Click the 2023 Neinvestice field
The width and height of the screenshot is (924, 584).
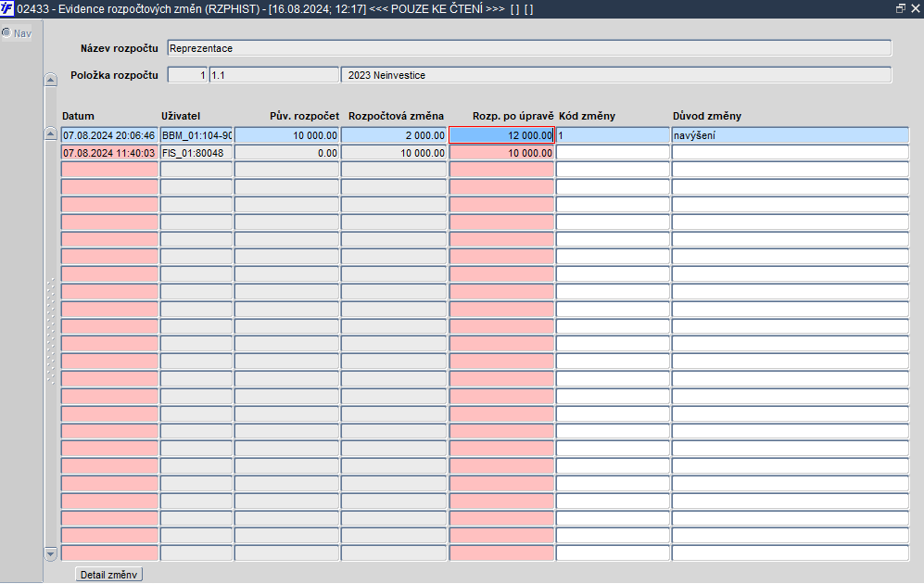615,75
